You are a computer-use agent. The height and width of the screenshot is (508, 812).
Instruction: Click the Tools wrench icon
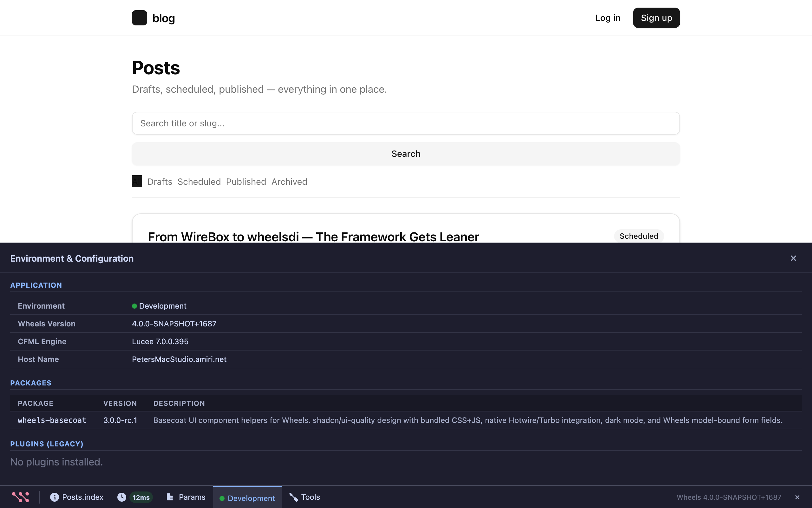(x=294, y=497)
